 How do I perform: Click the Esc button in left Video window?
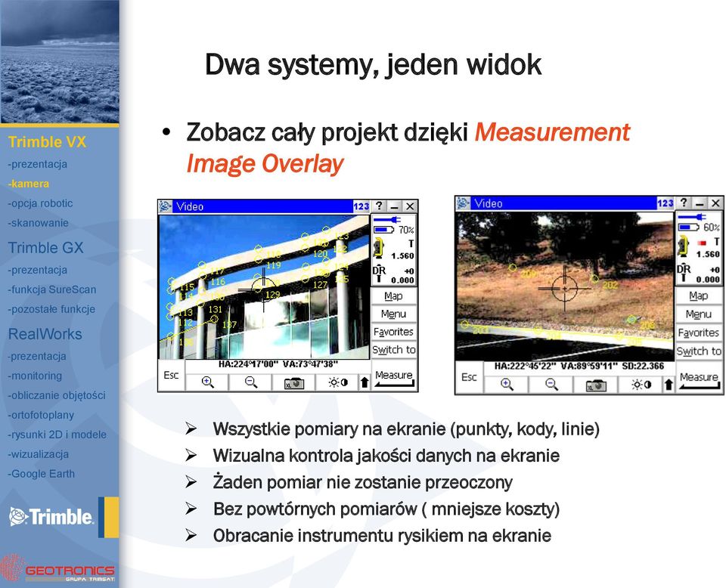[172, 375]
